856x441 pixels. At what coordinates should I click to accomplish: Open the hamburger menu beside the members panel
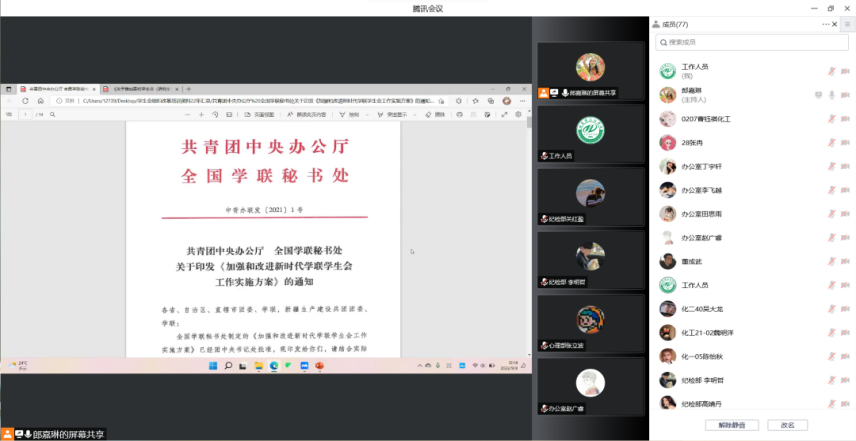pyautogui.click(x=848, y=25)
